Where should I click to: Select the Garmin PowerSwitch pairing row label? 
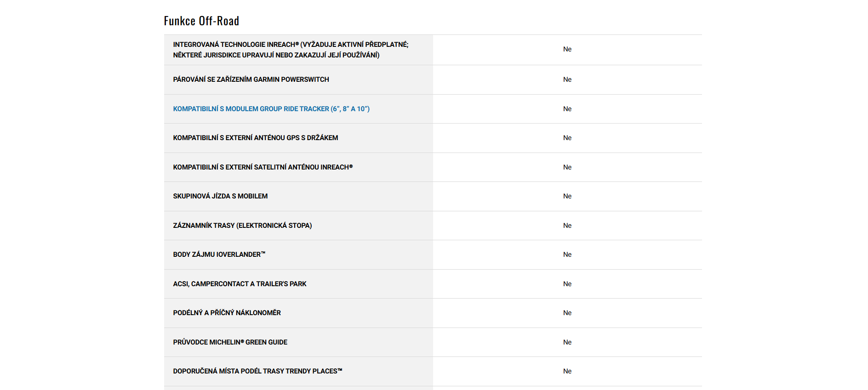click(251, 79)
